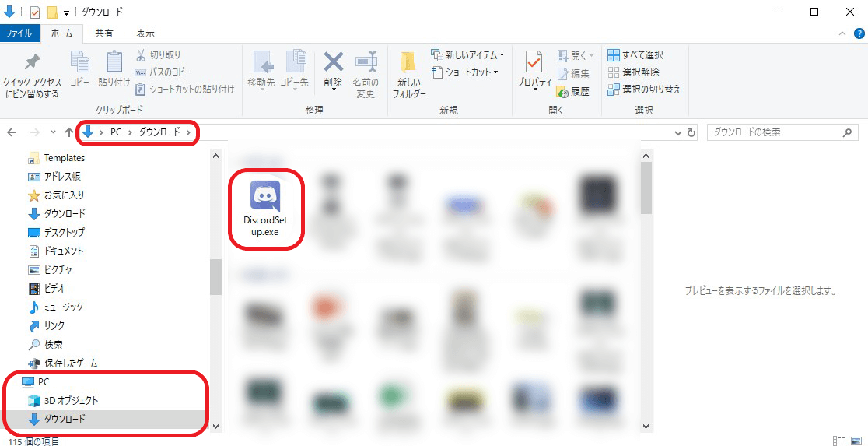Click Up one level arrow
868x446 pixels.
[68, 132]
